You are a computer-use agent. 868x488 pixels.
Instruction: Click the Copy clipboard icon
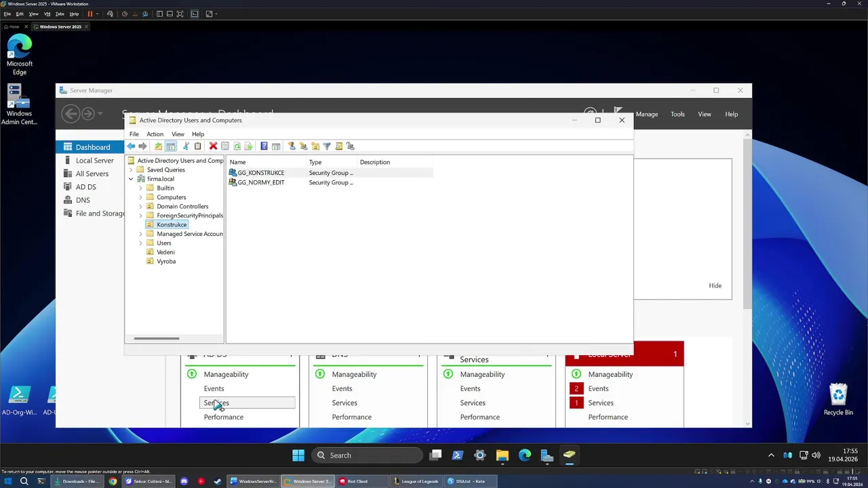tap(198, 146)
